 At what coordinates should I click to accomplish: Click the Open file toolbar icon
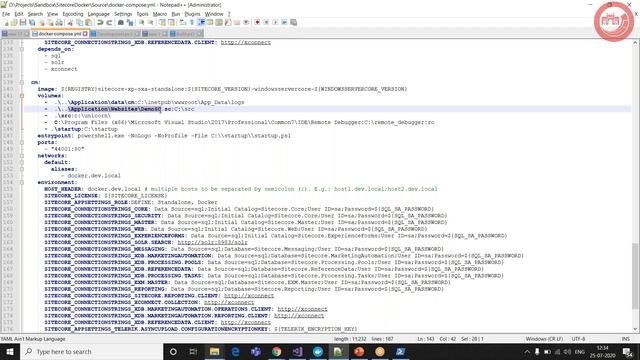[x=14, y=22]
